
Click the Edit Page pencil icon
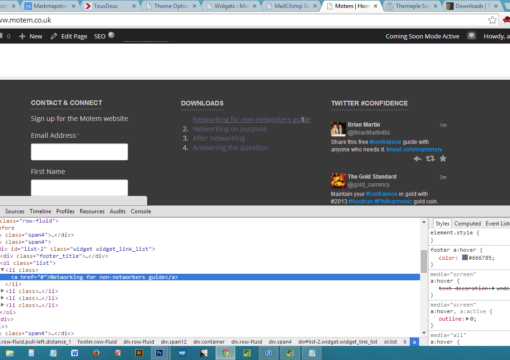[54, 36]
